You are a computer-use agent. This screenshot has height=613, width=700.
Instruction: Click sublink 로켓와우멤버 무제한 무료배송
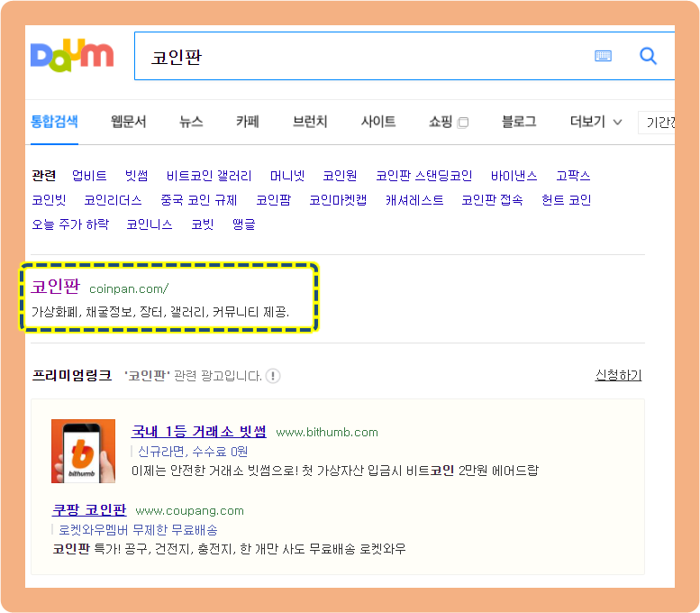[138, 530]
